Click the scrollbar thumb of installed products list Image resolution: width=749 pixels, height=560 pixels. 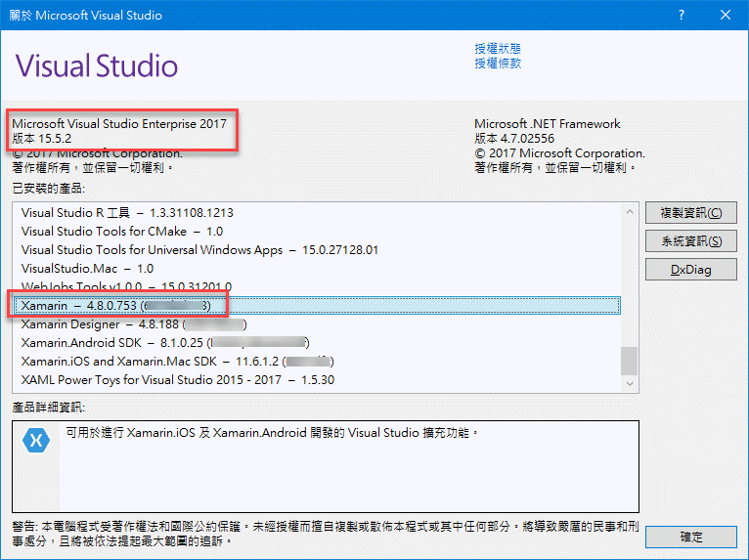point(630,361)
